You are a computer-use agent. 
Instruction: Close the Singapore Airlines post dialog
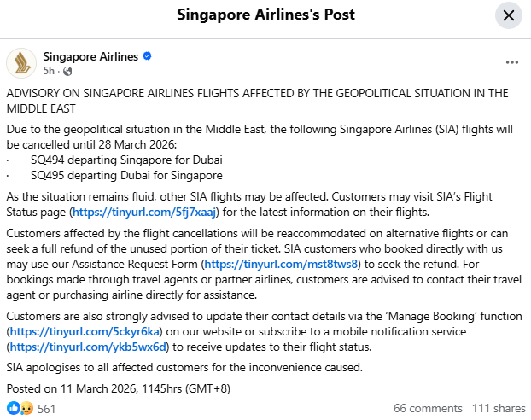tap(509, 15)
